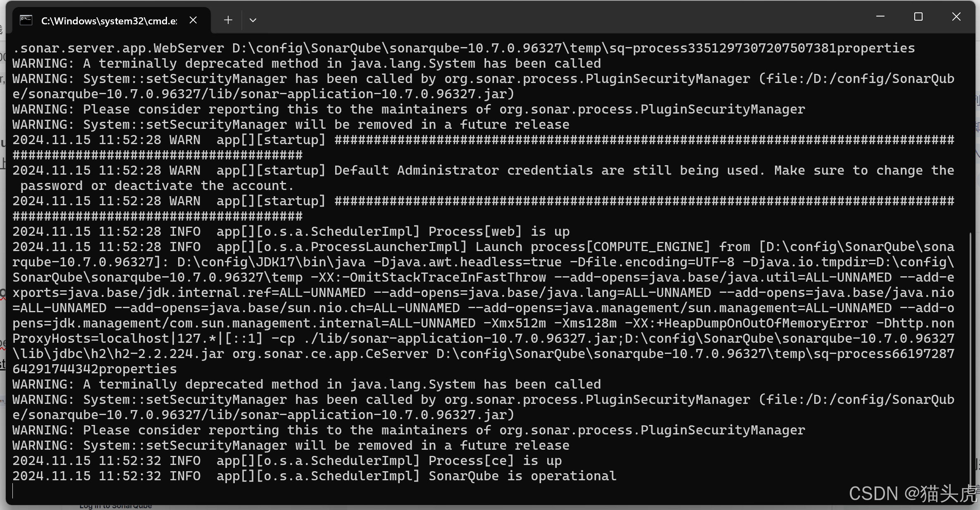The width and height of the screenshot is (980, 510).
Task: Open the new tab profile dropdown chevron
Action: point(253,20)
